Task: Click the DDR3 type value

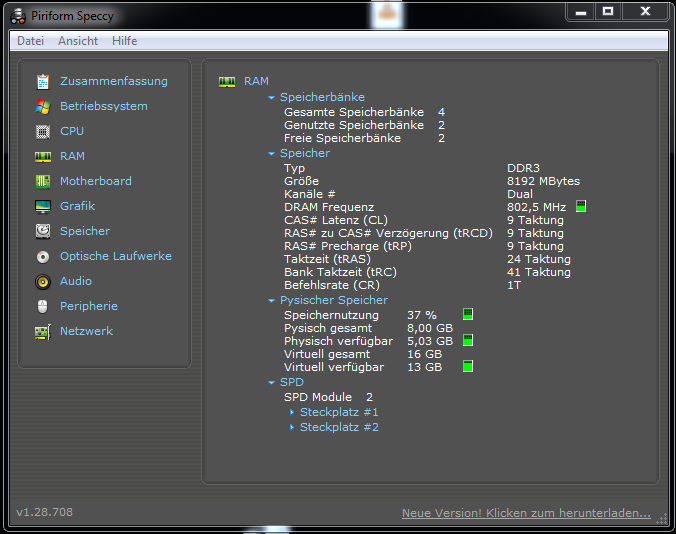Action: 523,168
